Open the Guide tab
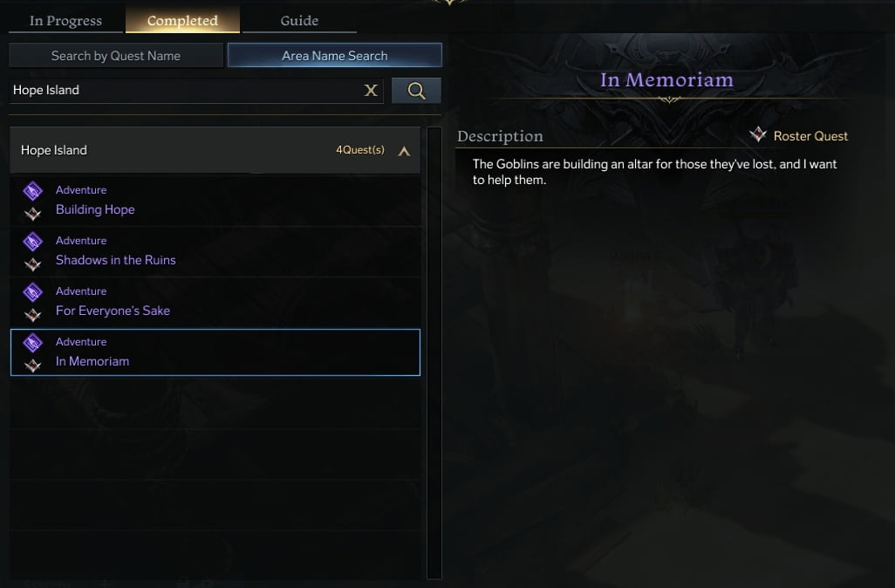This screenshot has width=895, height=588. (x=299, y=21)
